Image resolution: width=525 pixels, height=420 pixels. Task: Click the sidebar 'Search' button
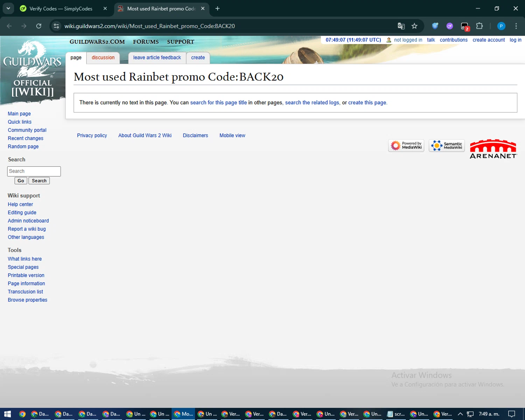(39, 181)
